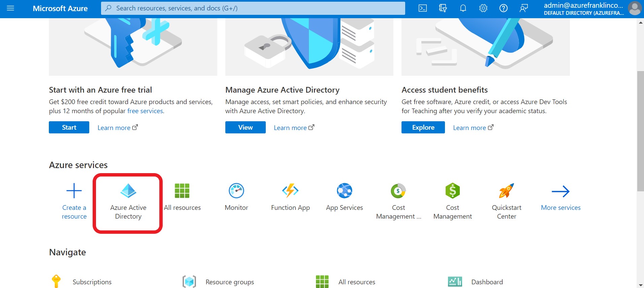Open Subscriptions under Navigate
Screen dimensions: 644x288
(92, 282)
